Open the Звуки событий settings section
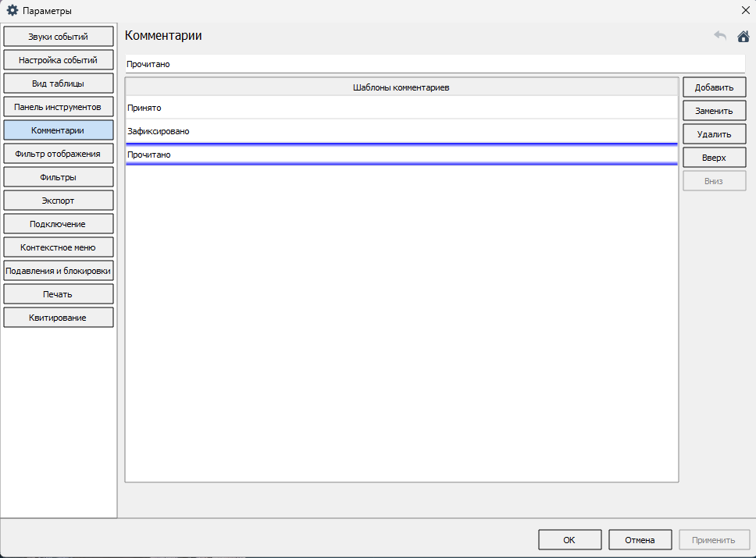The height and width of the screenshot is (558, 756). (59, 37)
